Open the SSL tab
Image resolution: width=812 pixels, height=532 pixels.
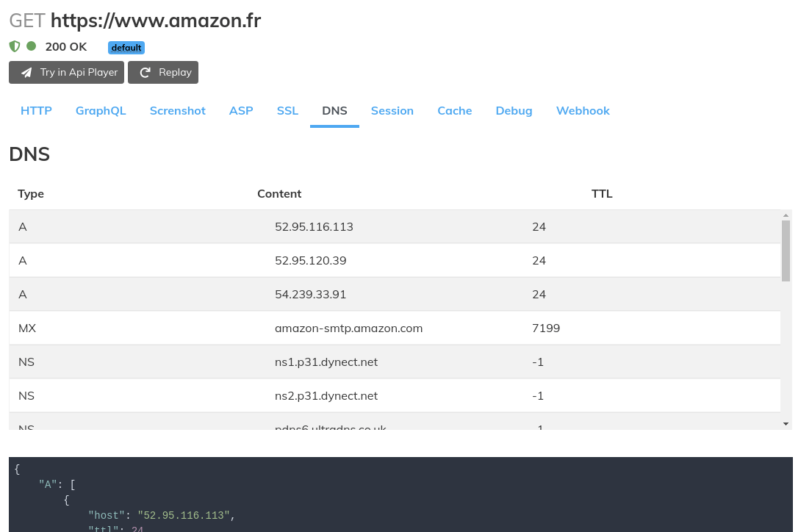pyautogui.click(x=287, y=111)
